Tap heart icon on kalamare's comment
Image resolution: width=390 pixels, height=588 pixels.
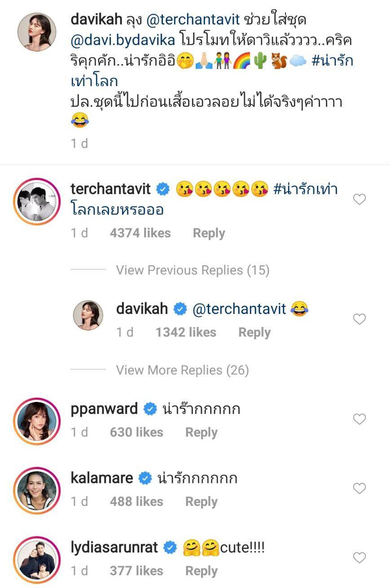(359, 488)
